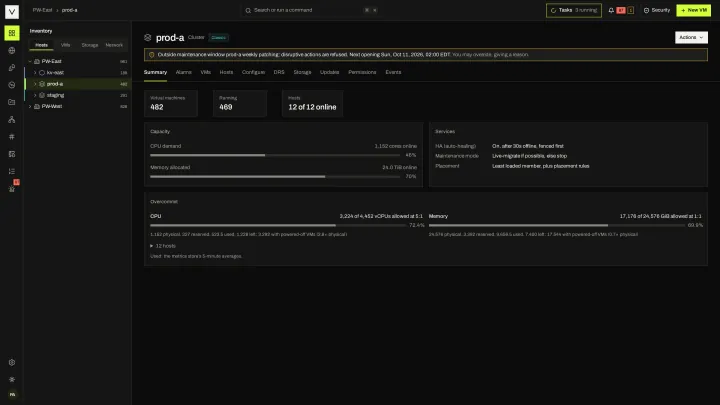The width and height of the screenshot is (720, 405).
Task: Click the PW-East datacenter icon in tree
Action: [37, 61]
